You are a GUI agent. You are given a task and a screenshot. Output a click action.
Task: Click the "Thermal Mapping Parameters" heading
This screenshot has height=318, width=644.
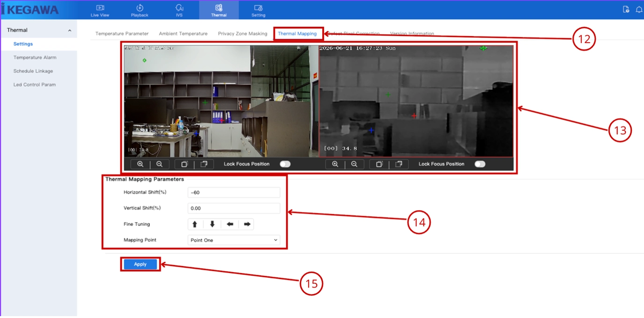(145, 179)
